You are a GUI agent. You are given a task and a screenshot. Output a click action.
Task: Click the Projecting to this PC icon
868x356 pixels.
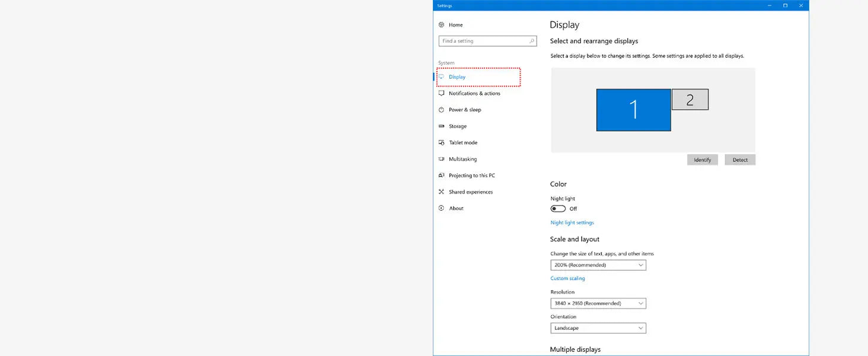coord(441,176)
